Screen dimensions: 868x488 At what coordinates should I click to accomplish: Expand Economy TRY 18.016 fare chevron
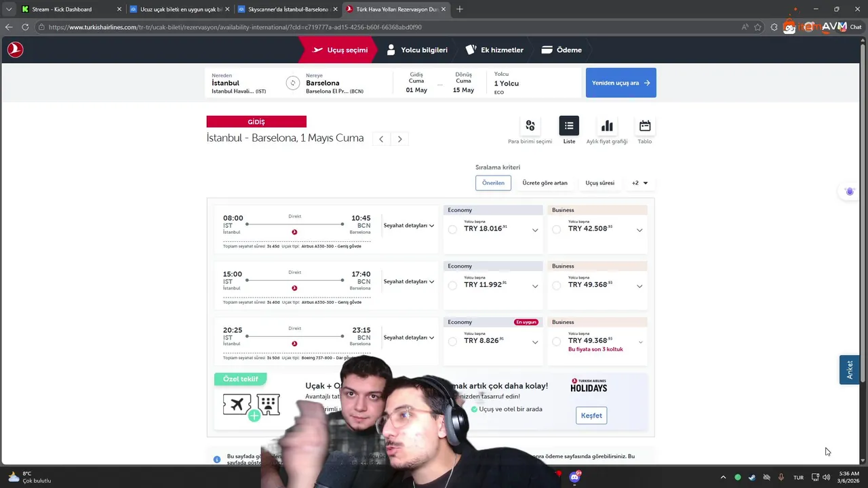(535, 230)
